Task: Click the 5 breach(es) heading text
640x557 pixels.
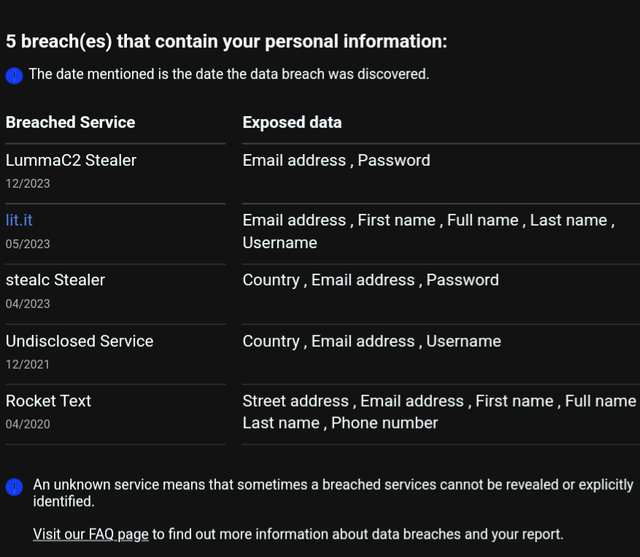Action: coord(227,42)
